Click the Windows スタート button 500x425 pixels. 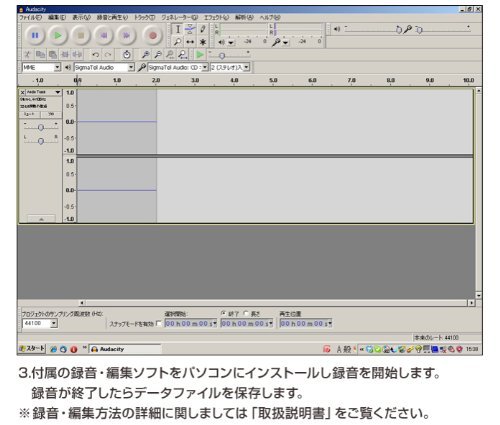32,349
